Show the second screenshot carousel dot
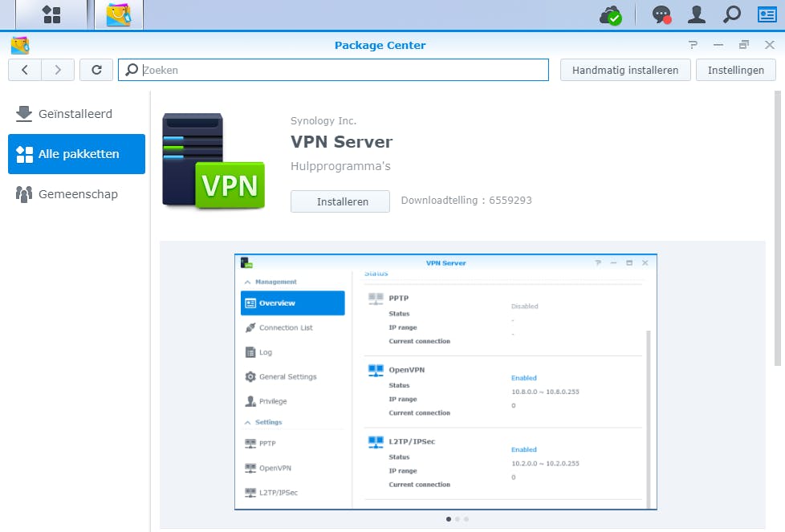Viewport: 785px width, 532px height. (458, 519)
